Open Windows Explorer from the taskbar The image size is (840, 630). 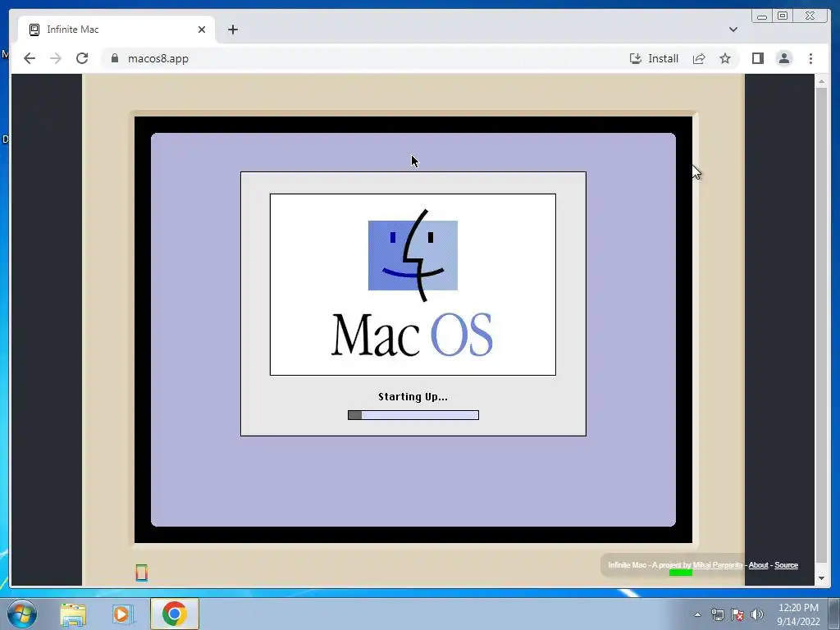(73, 614)
